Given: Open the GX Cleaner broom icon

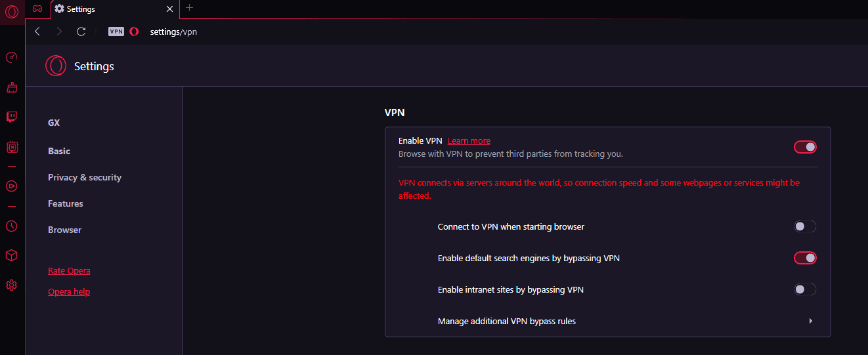Looking at the screenshot, I should click(x=11, y=87).
